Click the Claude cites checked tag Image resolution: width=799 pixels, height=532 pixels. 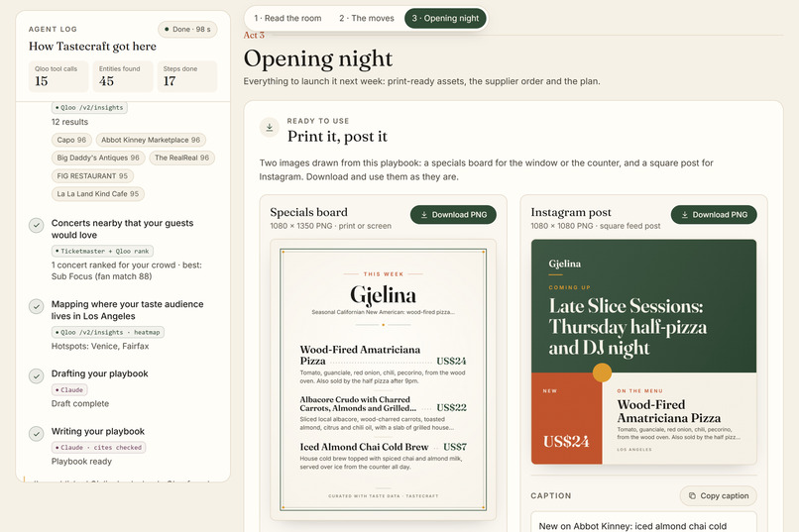click(x=99, y=448)
